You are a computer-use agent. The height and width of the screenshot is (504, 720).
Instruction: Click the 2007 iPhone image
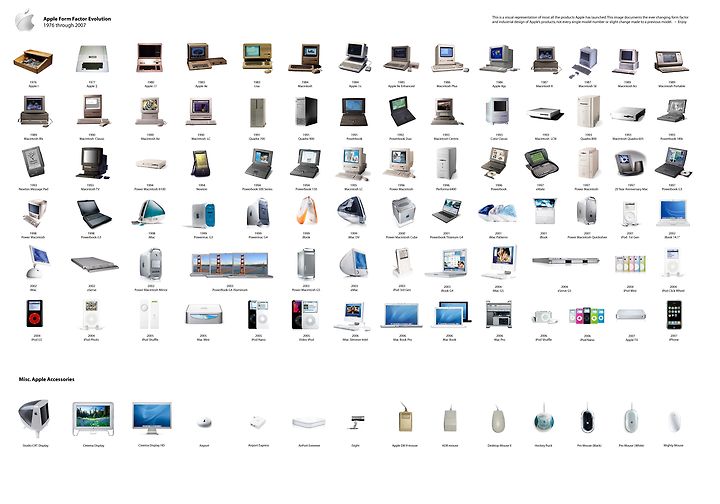coord(674,315)
